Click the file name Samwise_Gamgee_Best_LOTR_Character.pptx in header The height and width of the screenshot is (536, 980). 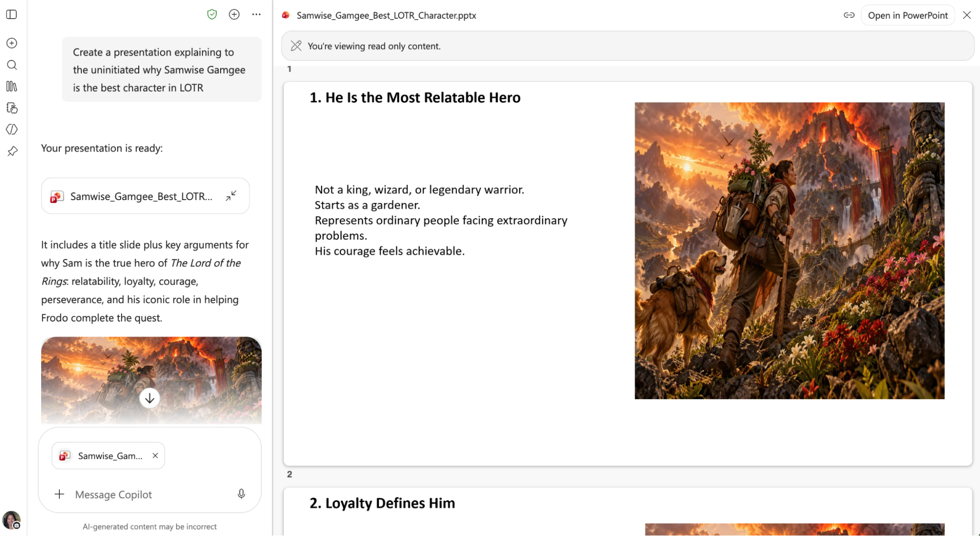pyautogui.click(x=386, y=15)
